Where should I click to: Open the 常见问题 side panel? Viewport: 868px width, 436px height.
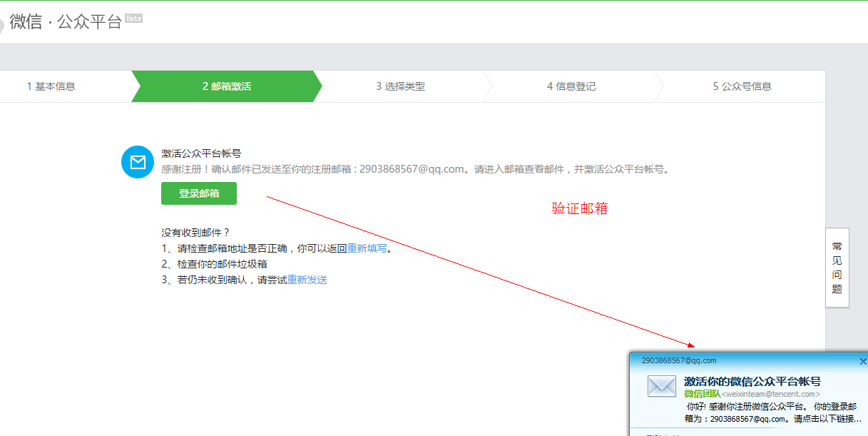[837, 268]
